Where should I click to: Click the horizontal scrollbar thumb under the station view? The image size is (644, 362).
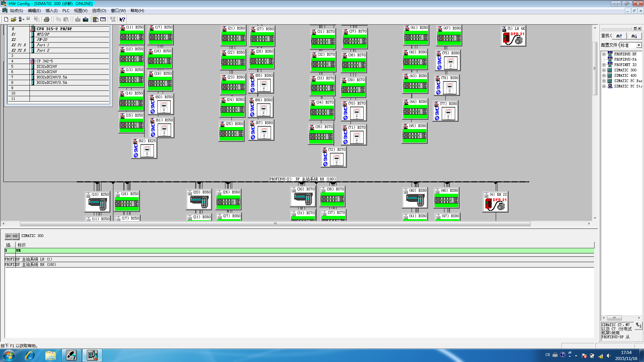[275, 224]
